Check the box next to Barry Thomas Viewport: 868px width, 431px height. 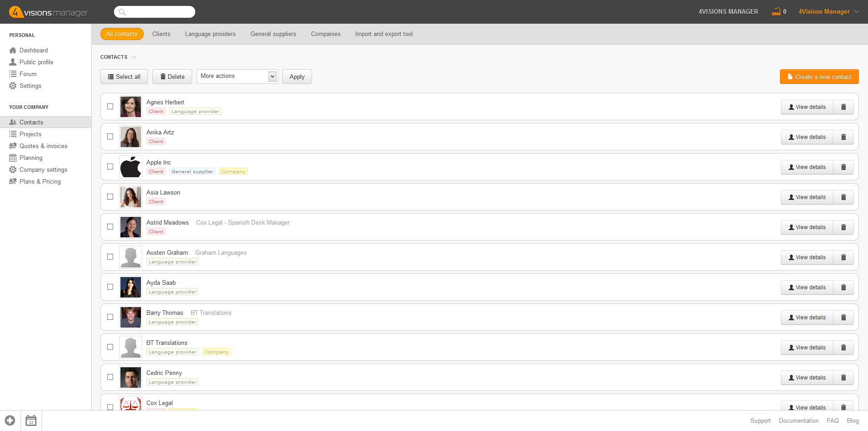click(x=110, y=317)
